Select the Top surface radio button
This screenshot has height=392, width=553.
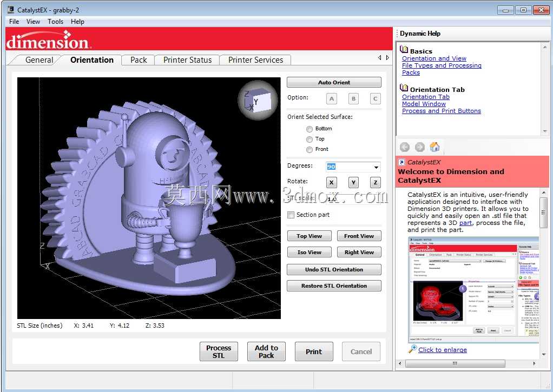310,139
